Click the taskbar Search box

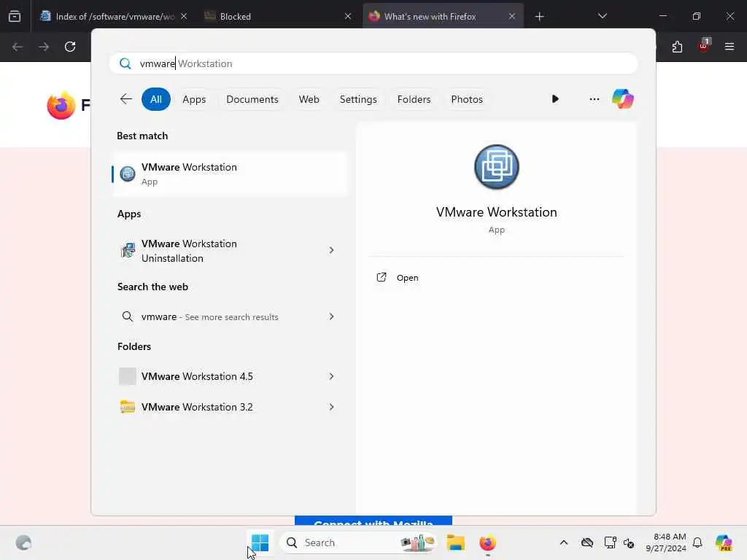(x=357, y=542)
